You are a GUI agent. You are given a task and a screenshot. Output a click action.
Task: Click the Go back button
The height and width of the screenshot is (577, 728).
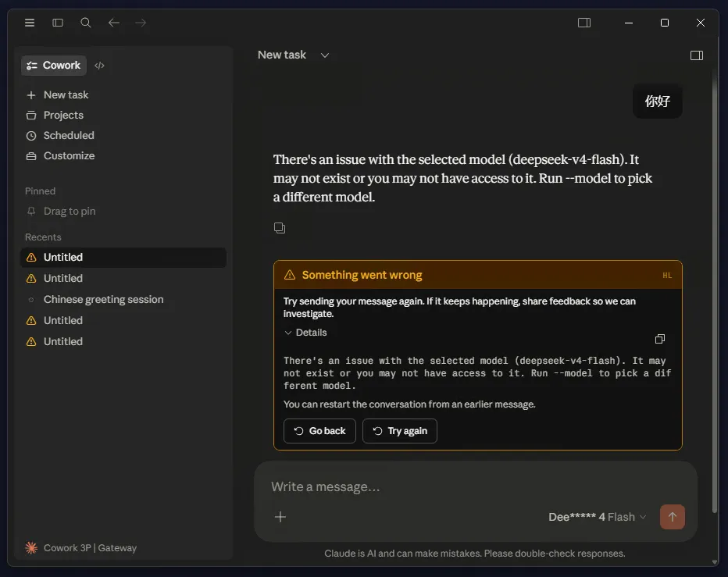[x=319, y=431]
